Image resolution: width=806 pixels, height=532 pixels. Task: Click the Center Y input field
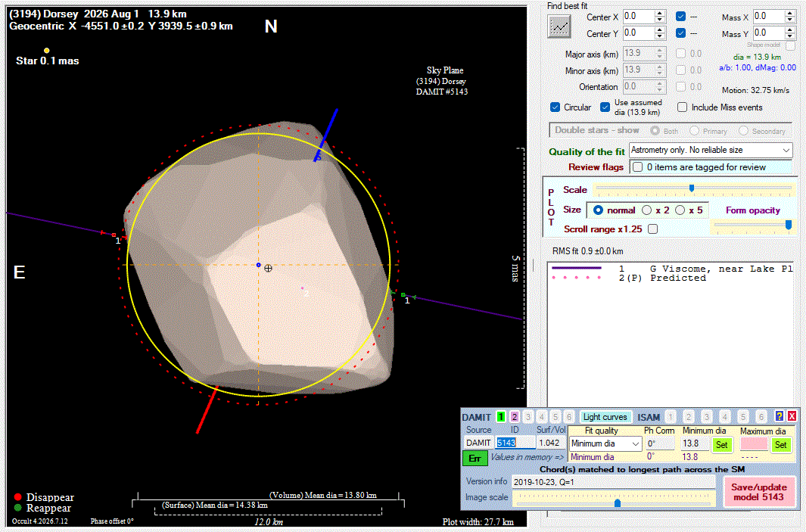[x=639, y=33]
